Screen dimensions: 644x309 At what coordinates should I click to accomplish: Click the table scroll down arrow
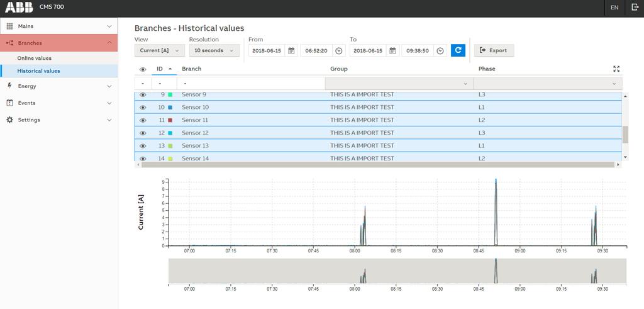[x=625, y=157]
